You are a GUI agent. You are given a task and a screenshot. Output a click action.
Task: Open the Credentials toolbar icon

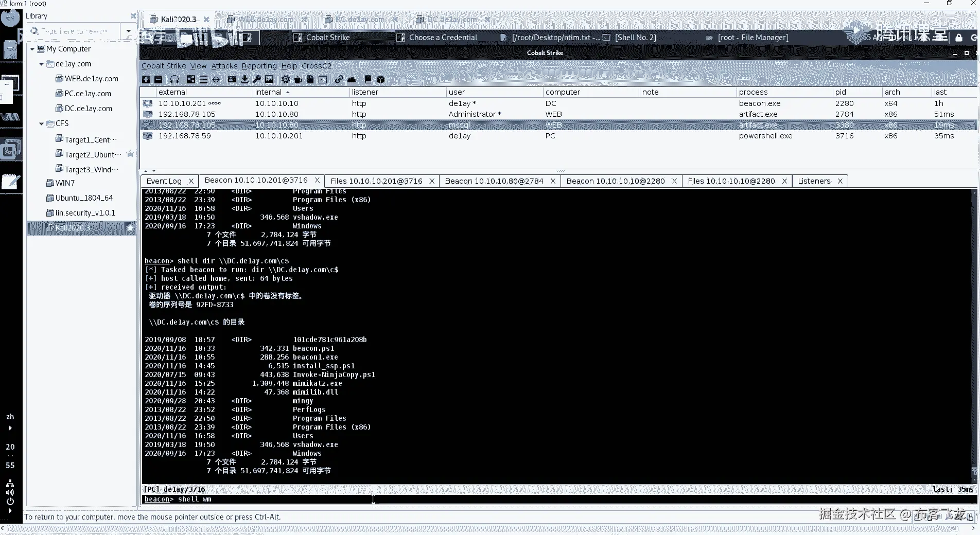(x=232, y=79)
